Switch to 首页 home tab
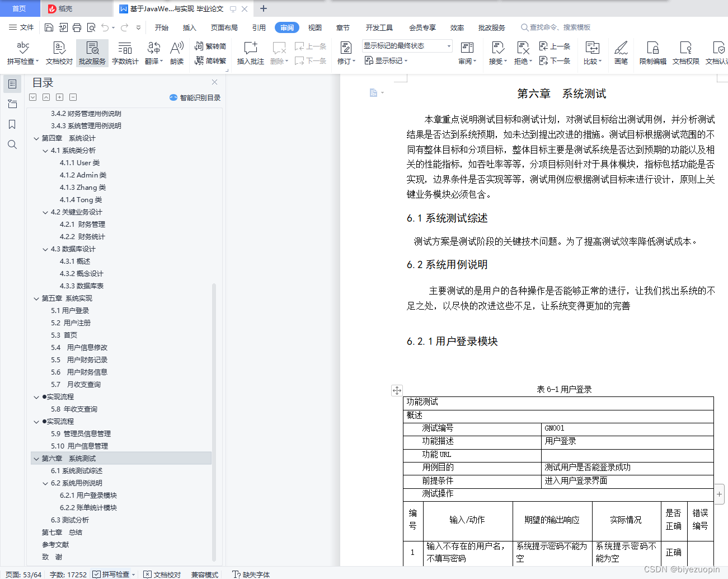The image size is (728, 579). click(x=19, y=8)
